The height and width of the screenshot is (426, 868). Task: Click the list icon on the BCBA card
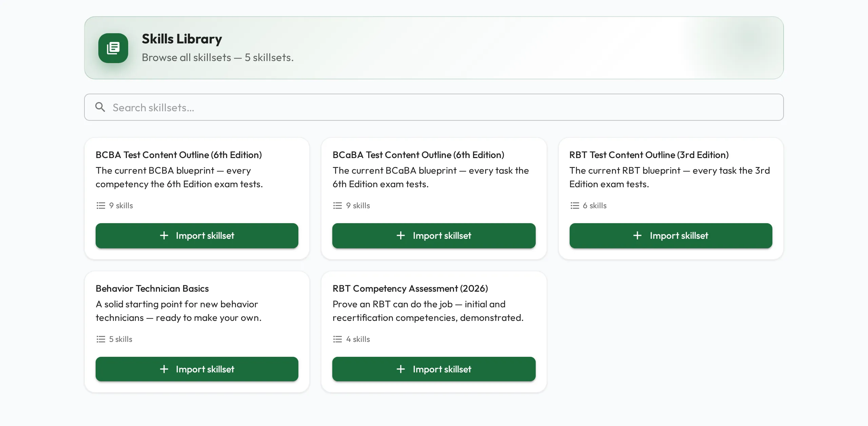click(101, 206)
